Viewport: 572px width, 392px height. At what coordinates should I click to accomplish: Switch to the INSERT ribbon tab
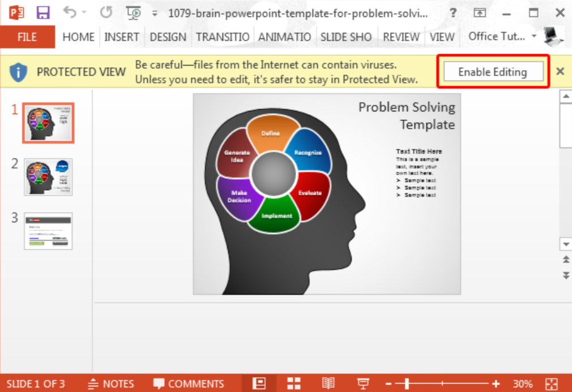click(121, 37)
